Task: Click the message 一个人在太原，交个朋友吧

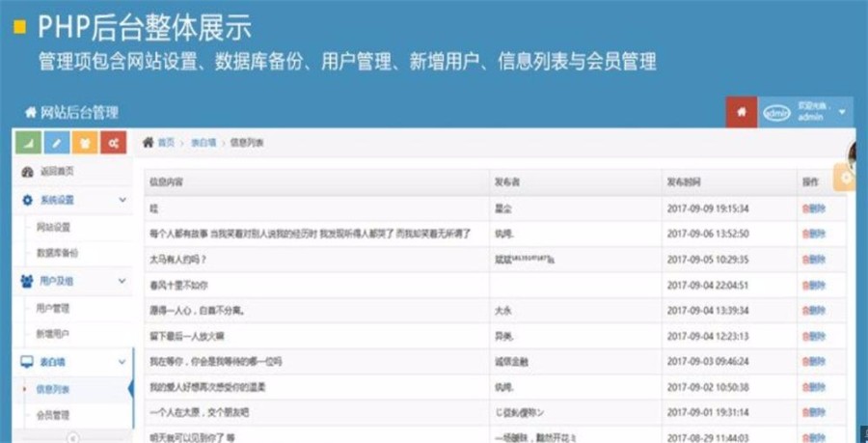Action: pos(201,412)
